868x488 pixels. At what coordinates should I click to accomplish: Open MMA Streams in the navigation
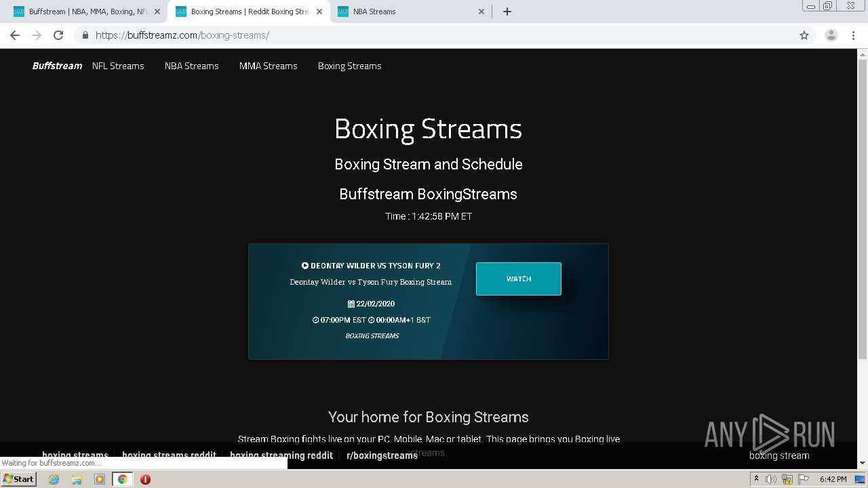pyautogui.click(x=269, y=66)
